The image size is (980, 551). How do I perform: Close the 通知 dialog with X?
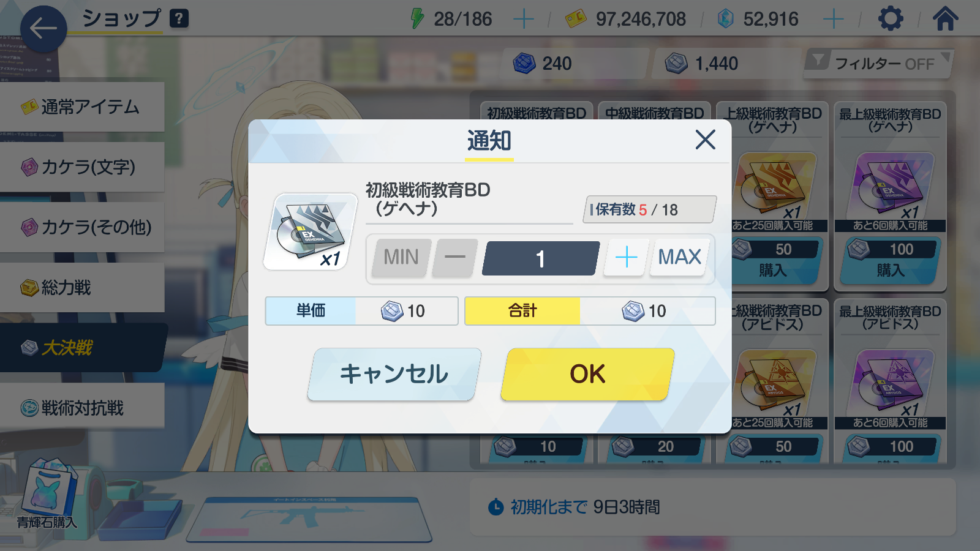pyautogui.click(x=705, y=140)
